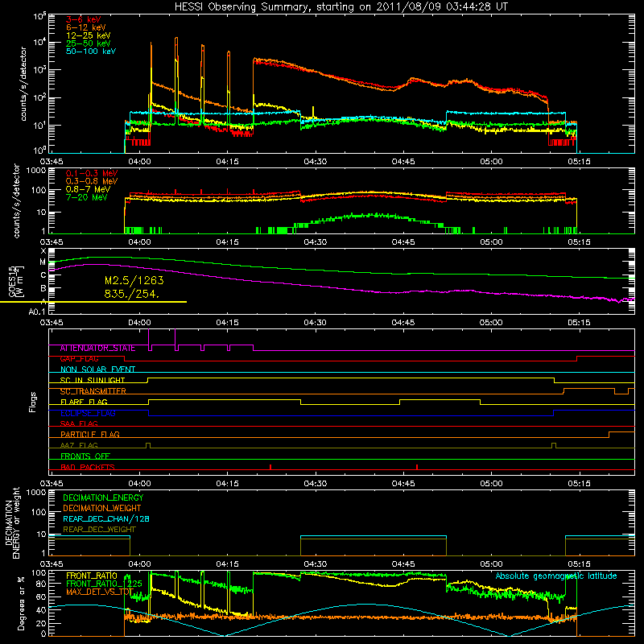Click the 04:00 tick label under GOES plot
This screenshot has height=644, width=644.
click(x=139, y=323)
